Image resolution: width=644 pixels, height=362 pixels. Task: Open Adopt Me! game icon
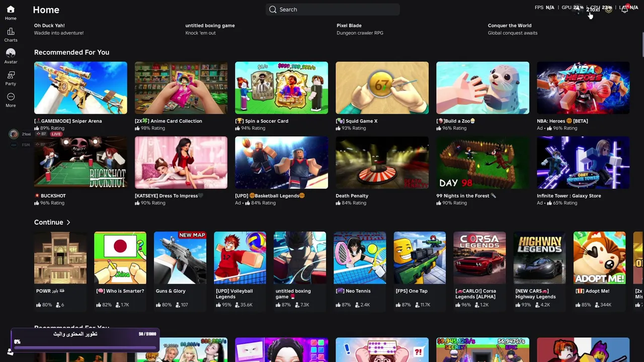[600, 258]
